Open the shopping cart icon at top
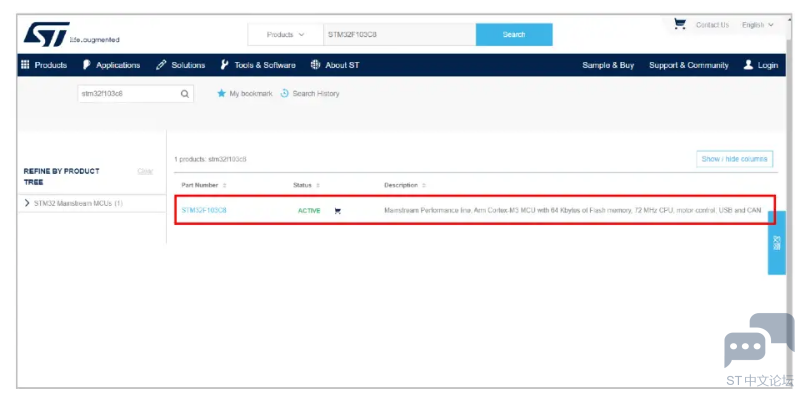 click(x=680, y=24)
